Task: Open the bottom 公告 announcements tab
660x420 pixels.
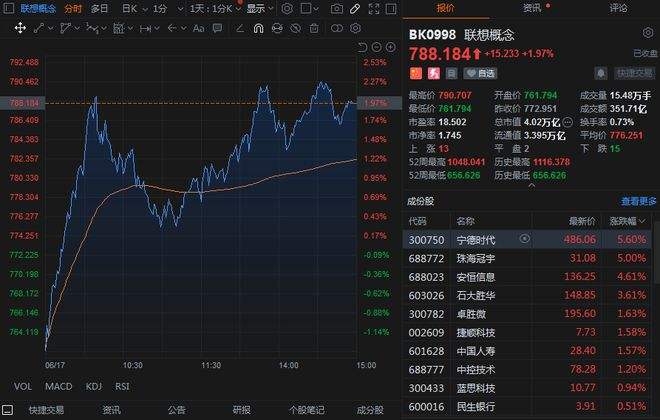Action: [176, 409]
